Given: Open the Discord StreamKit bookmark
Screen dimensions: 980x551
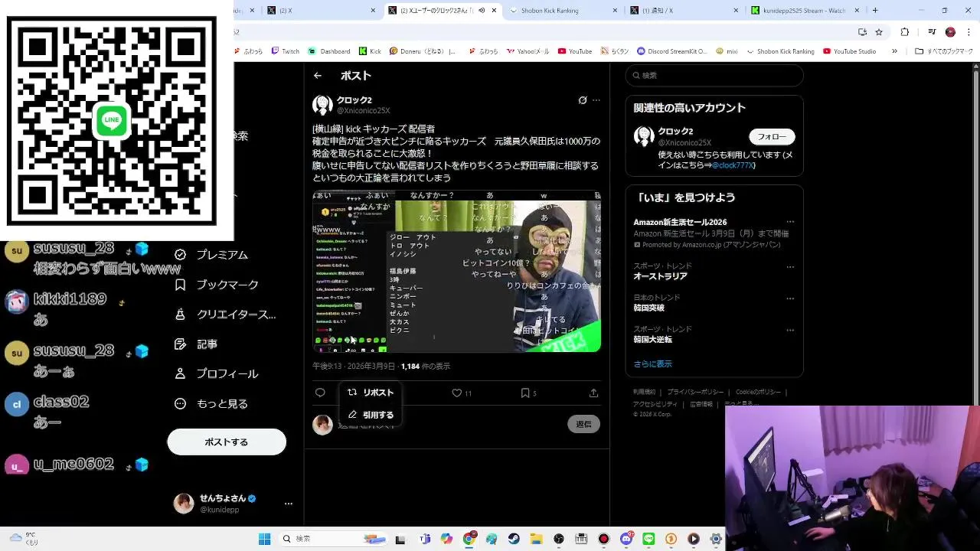Looking at the screenshot, I should coord(671,51).
